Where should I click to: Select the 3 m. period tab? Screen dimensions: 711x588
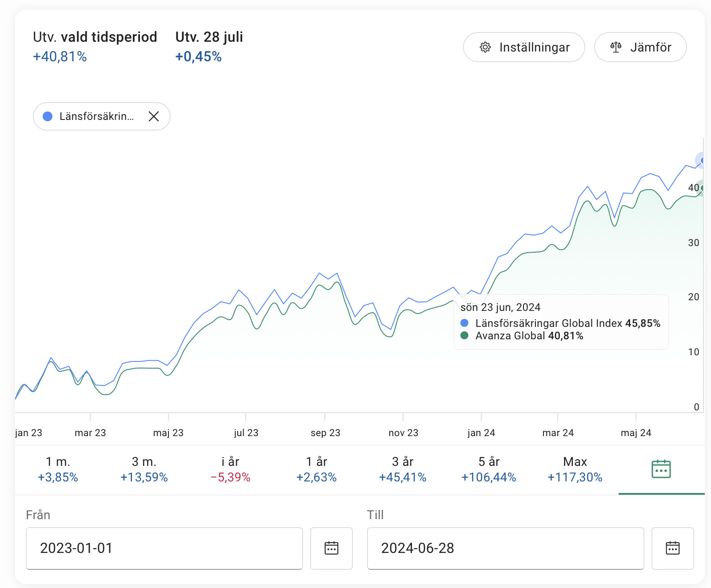144,469
